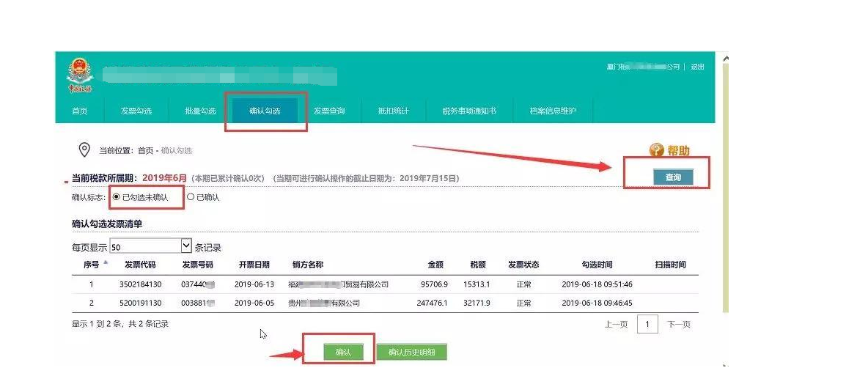Open the 批量勾选 tab
The height and width of the screenshot is (376, 868).
coord(200,111)
